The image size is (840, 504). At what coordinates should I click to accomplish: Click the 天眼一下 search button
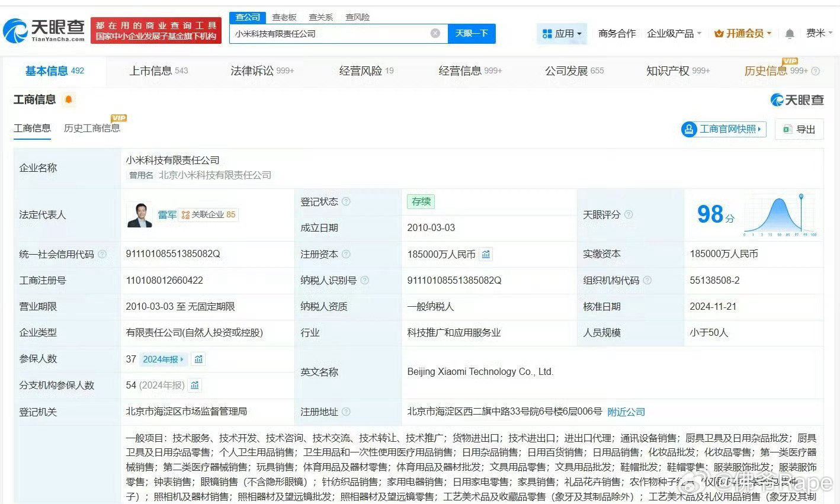pyautogui.click(x=471, y=33)
